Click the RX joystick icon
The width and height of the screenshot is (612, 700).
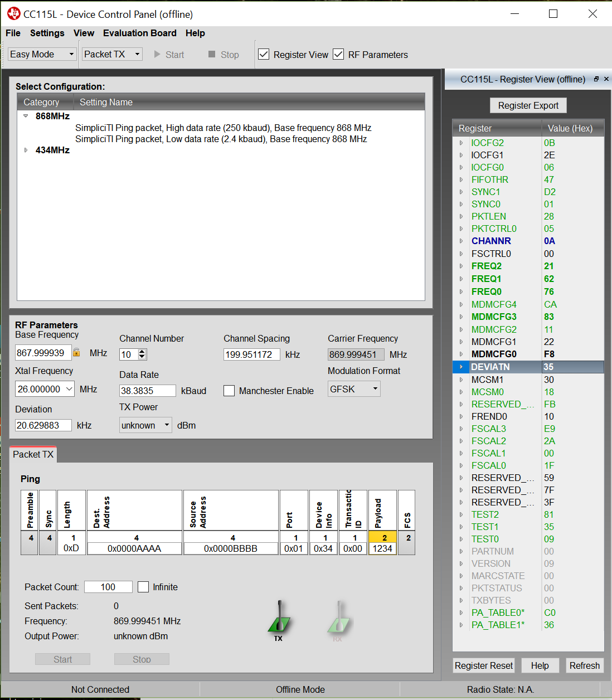click(338, 618)
